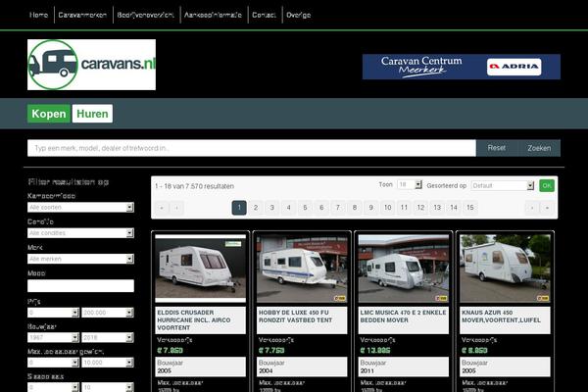Go to page 3 of results
Viewport: 588px width, 392px height.
[x=272, y=208]
